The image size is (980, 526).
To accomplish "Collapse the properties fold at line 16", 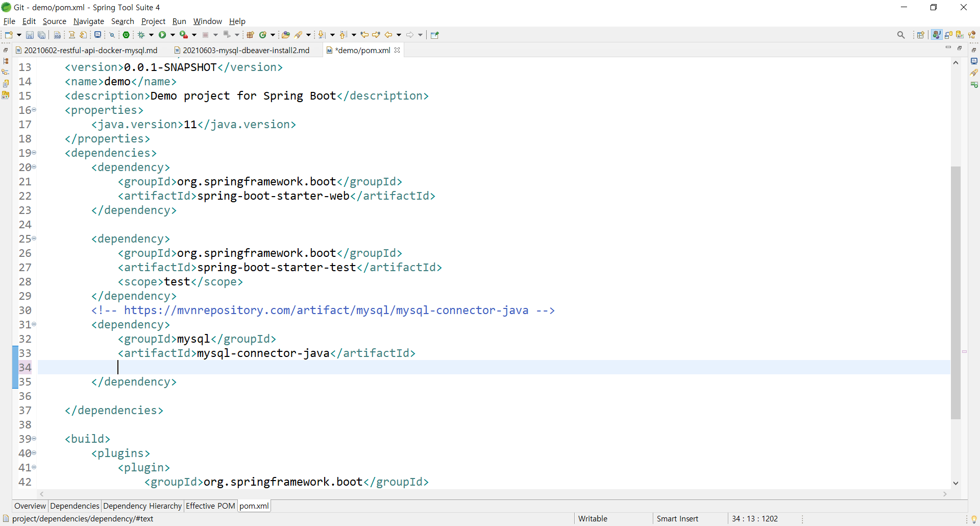I will [x=34, y=110].
